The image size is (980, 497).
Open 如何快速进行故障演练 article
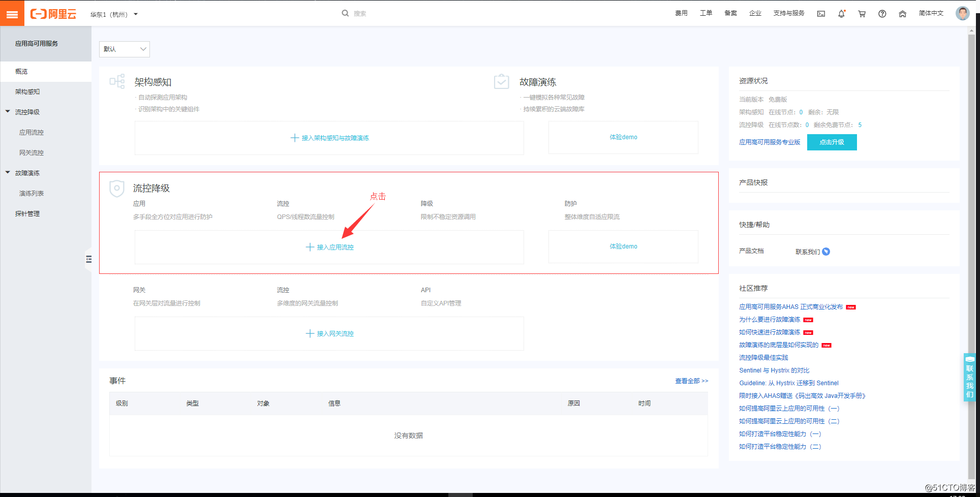click(770, 332)
